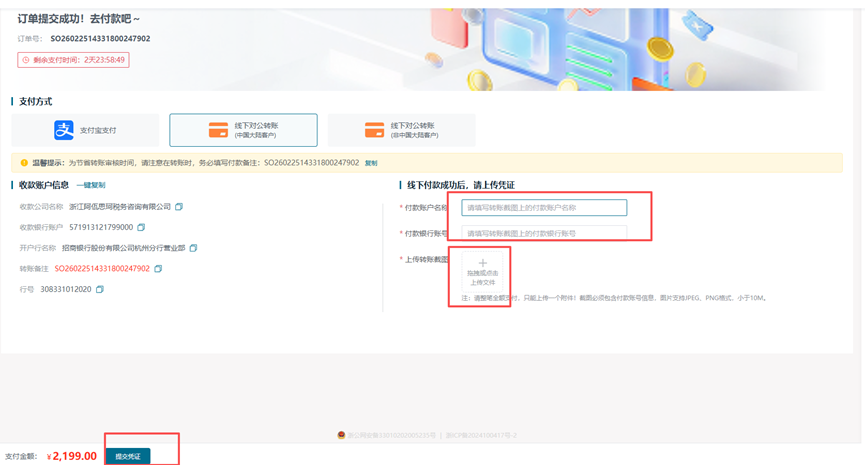Click the yellow warning icon in notice
Image resolution: width=865 pixels, height=465 pixels.
[25, 163]
